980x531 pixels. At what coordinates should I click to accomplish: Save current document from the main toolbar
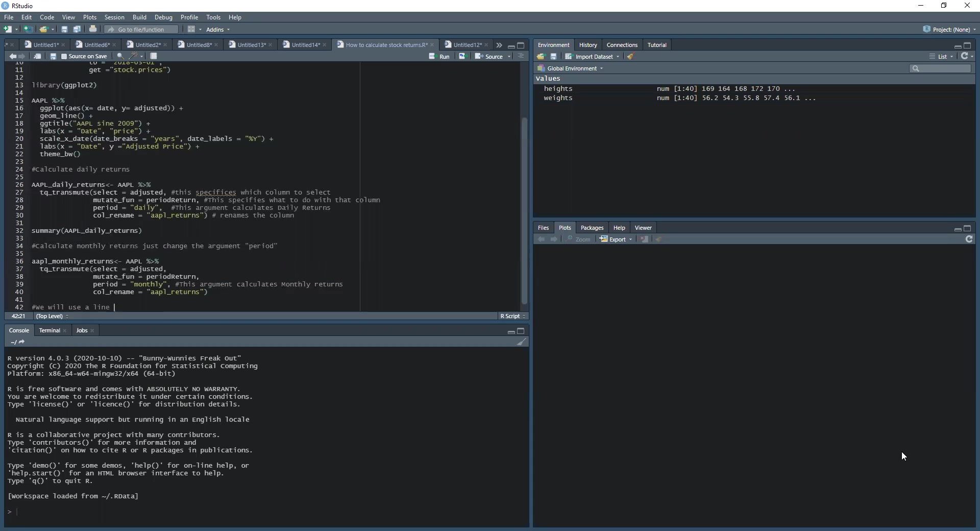pos(65,30)
